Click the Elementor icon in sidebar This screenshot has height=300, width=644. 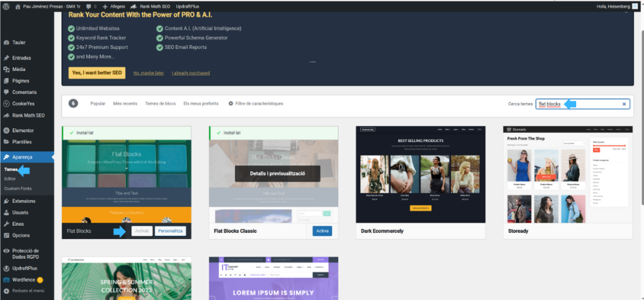coord(6,130)
